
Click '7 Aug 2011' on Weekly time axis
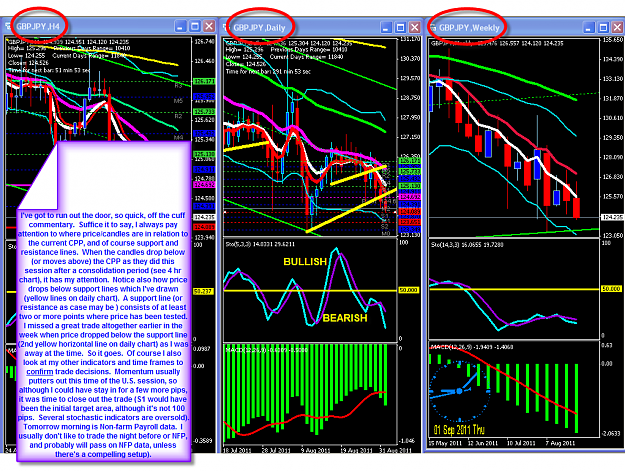point(561,443)
